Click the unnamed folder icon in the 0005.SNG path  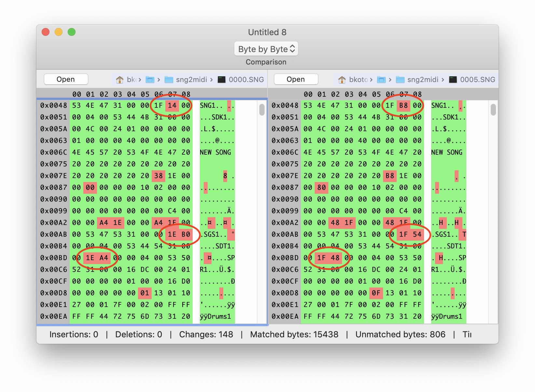[x=381, y=79]
